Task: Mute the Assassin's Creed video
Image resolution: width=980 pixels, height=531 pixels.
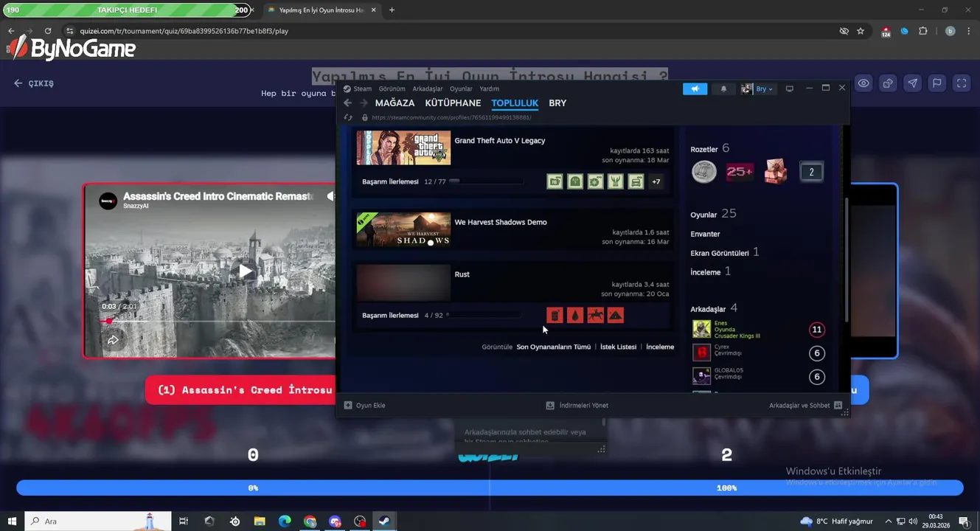Action: tap(331, 196)
